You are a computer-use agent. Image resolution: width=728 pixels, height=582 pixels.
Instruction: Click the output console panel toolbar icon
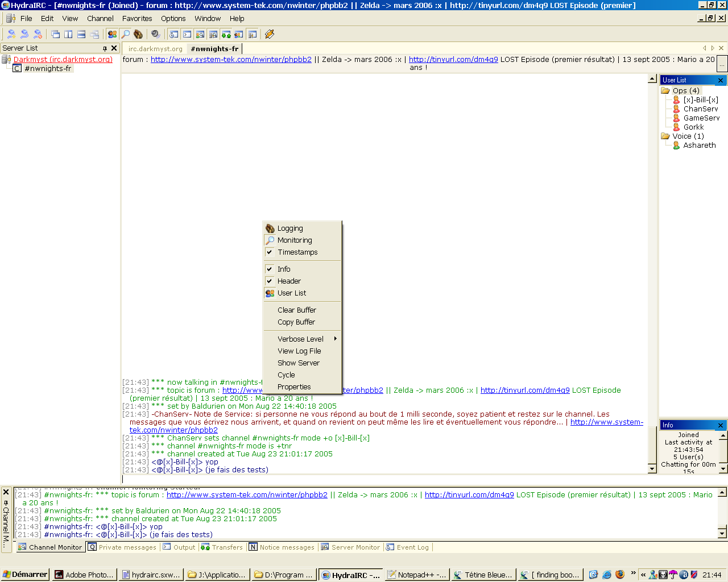(x=187, y=34)
